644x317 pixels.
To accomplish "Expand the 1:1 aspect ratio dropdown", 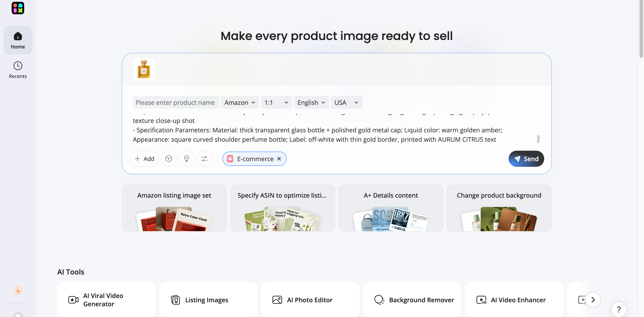I will pyautogui.click(x=276, y=102).
